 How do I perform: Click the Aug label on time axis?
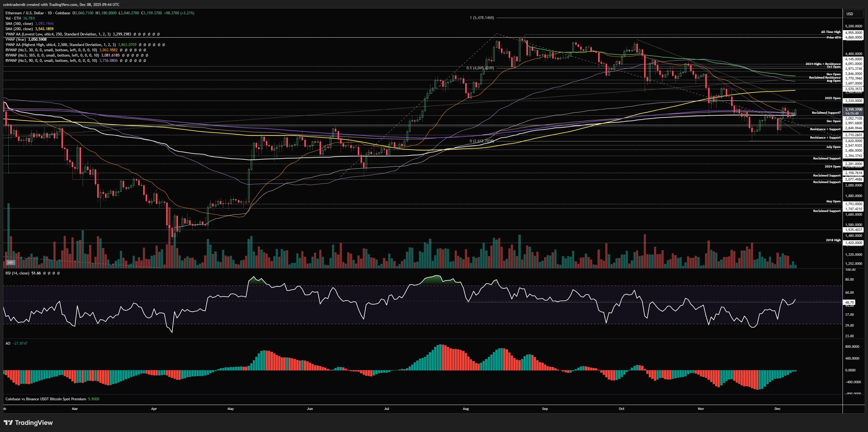(466, 409)
